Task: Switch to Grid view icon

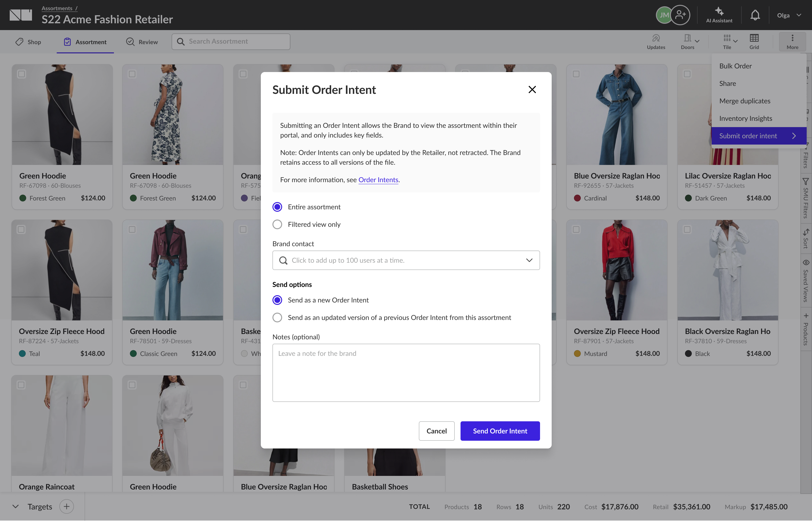Action: 754,38
